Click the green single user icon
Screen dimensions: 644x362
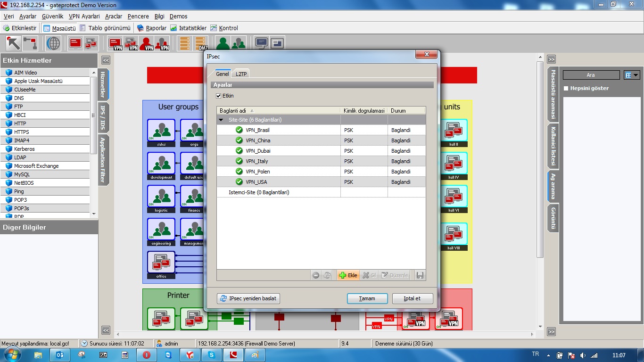[x=223, y=43]
